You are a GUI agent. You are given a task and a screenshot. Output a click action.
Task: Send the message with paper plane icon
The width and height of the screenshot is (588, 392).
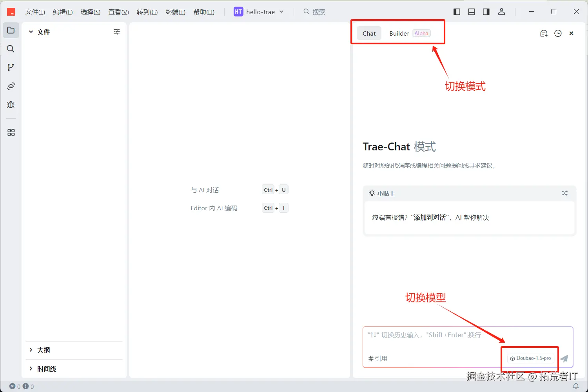tap(564, 358)
